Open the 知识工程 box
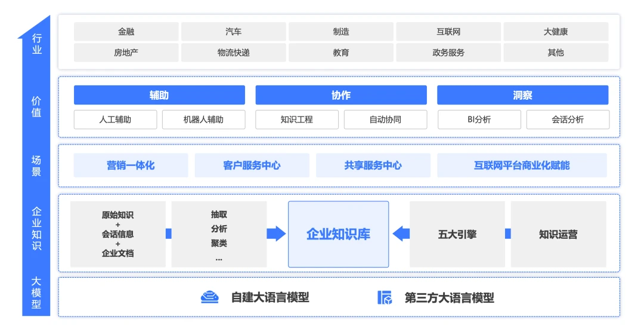The height and width of the screenshot is (332, 644). click(297, 119)
